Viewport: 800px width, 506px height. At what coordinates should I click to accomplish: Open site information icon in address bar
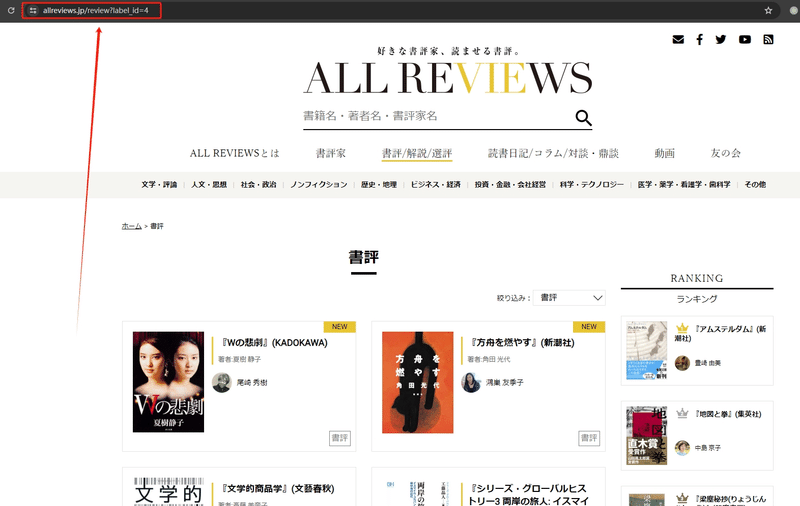[33, 10]
